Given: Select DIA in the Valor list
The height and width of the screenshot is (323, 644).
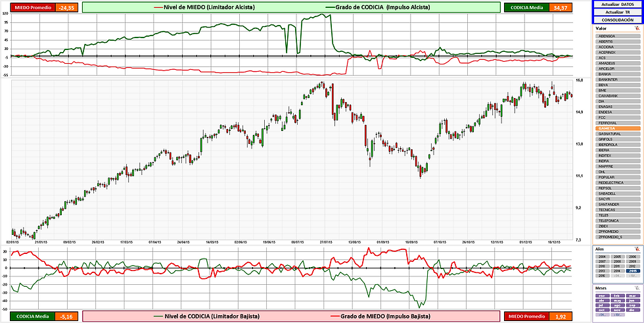Looking at the screenshot, I should pos(618,101).
